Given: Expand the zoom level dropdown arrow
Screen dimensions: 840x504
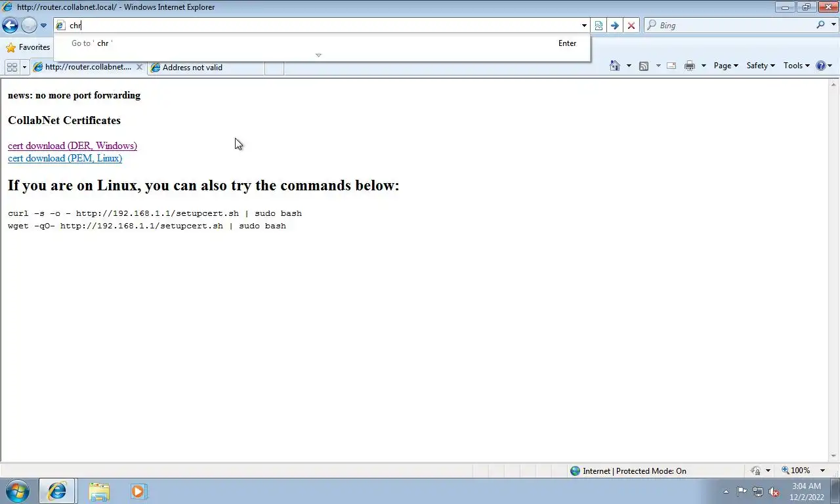Looking at the screenshot, I should click(x=823, y=471).
